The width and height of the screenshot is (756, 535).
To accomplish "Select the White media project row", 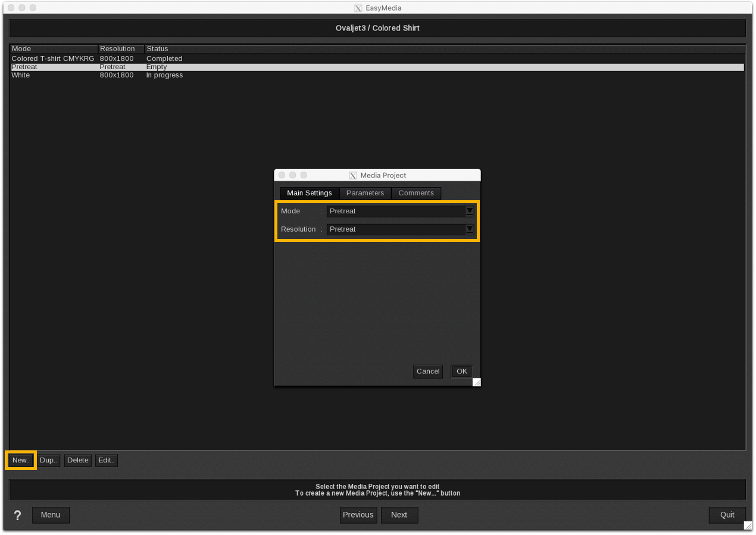I will pyautogui.click(x=21, y=75).
